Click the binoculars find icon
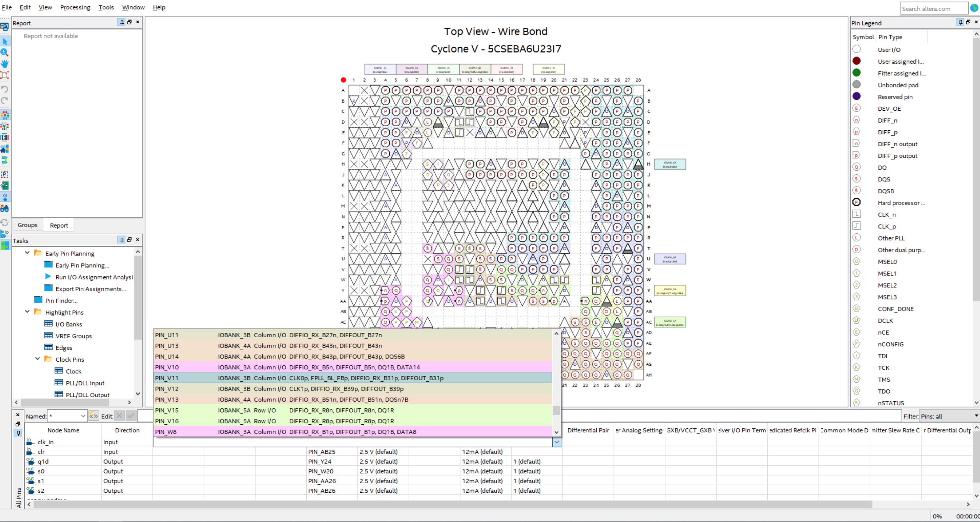This screenshot has width=980, height=522. pos(4,208)
